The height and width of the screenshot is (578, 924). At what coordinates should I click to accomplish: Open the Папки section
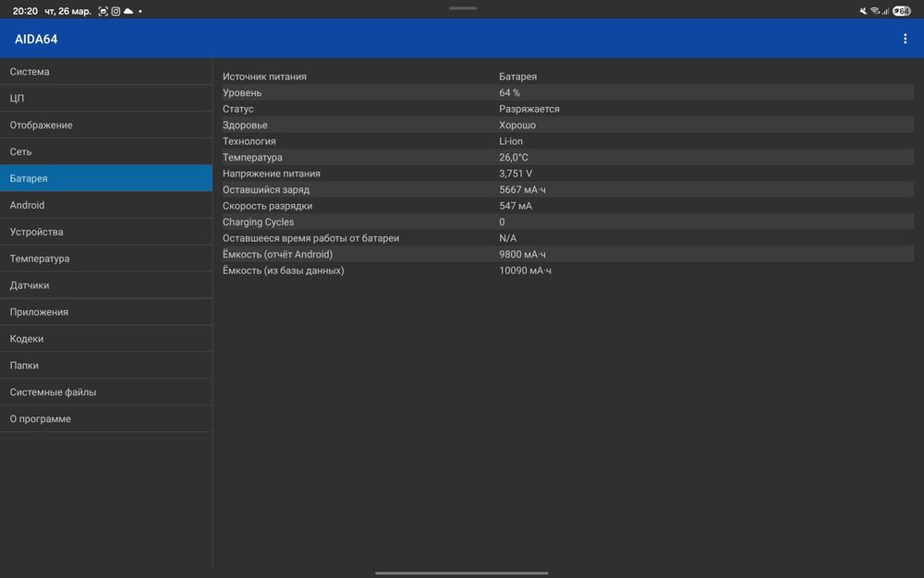(106, 365)
